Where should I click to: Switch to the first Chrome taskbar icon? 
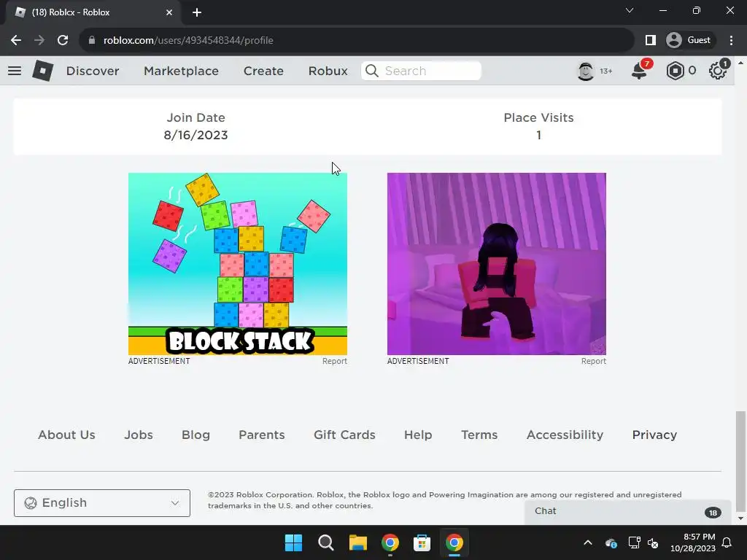(390, 542)
